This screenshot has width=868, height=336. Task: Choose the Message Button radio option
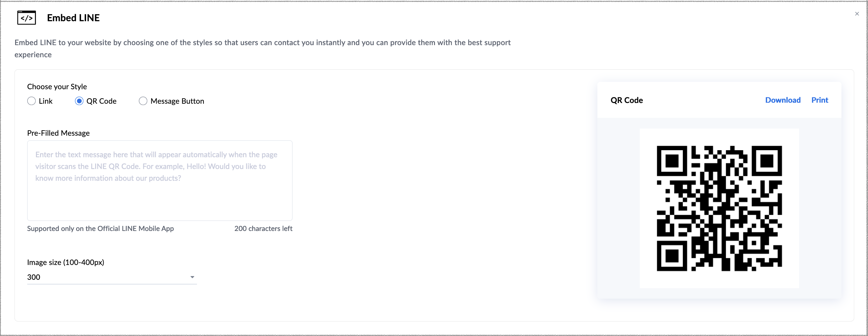[143, 101]
